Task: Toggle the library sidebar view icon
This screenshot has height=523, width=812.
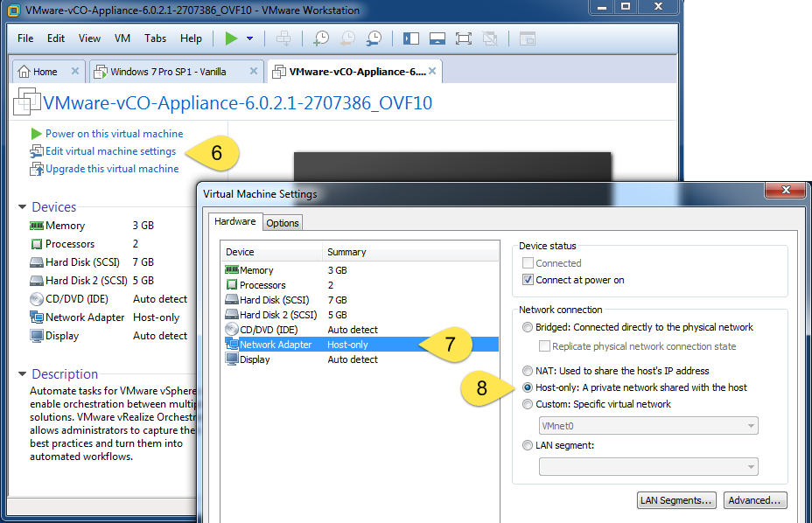Action: 411,38
